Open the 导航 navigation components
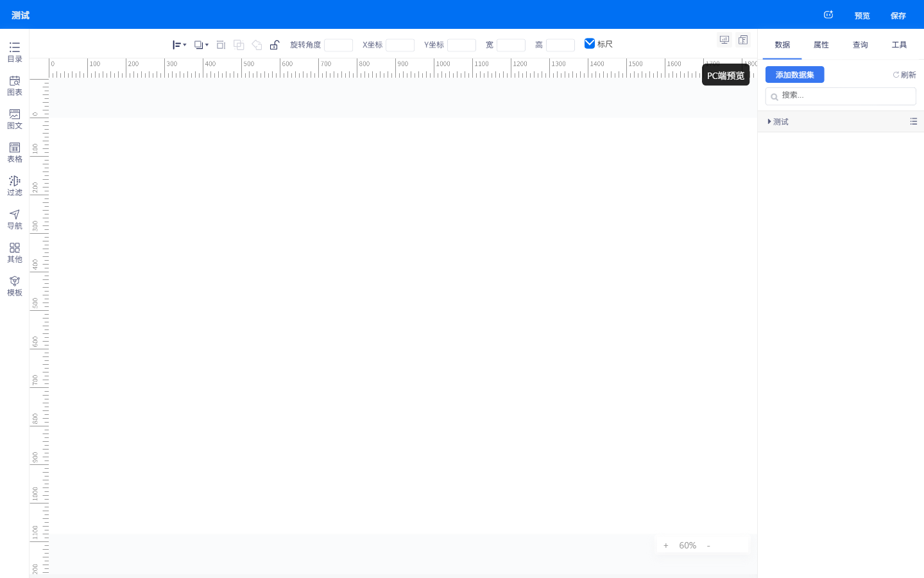The height and width of the screenshot is (578, 924). point(14,219)
